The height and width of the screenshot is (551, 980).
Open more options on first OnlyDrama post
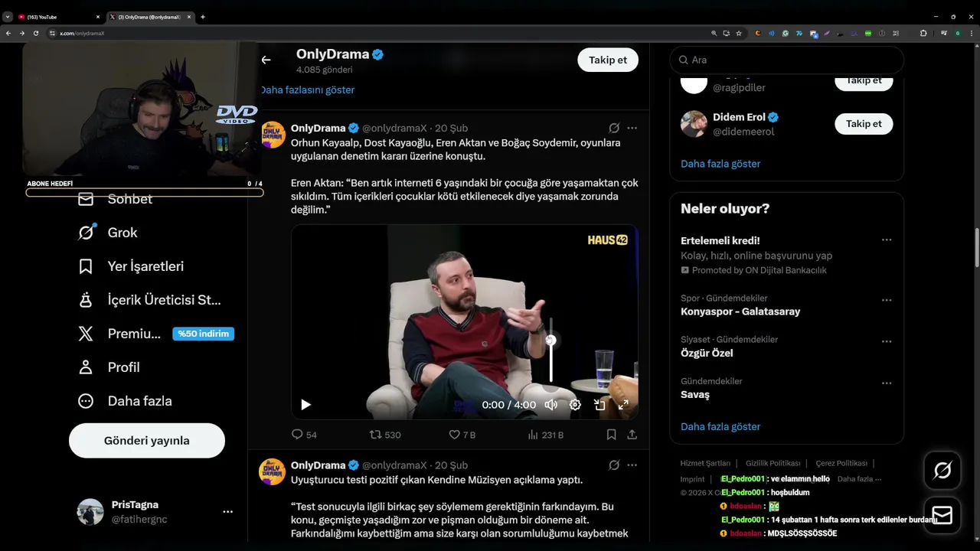[632, 128]
